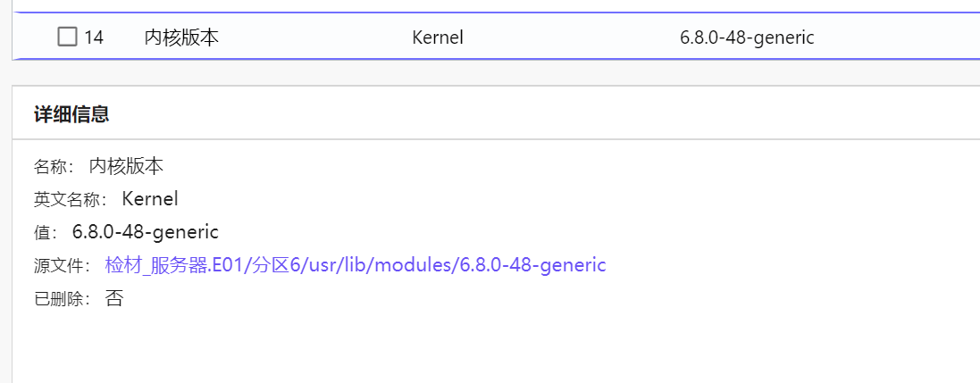The width and height of the screenshot is (980, 383).
Task: Click the 详细信息 panel header
Action: 71,113
